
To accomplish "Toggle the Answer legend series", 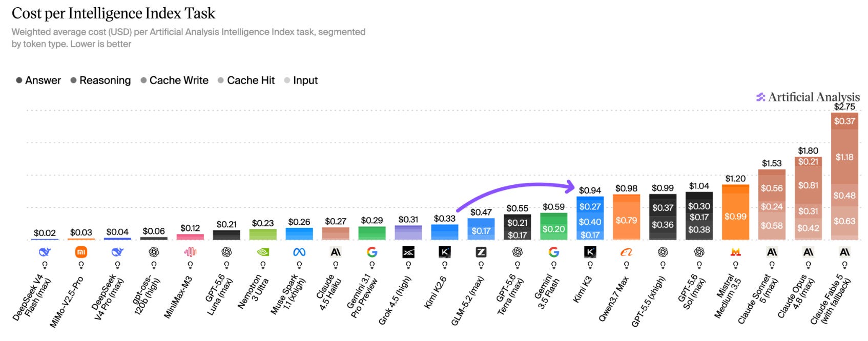I will click(x=38, y=80).
